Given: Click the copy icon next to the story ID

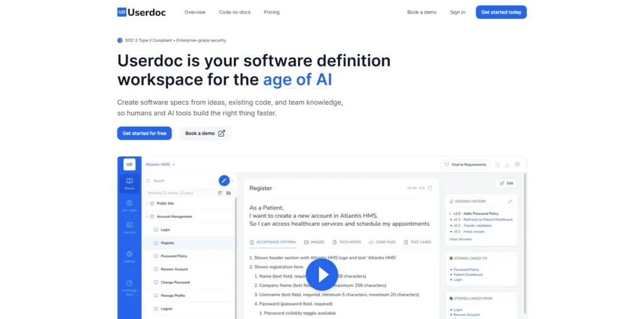Looking at the screenshot, I should click(430, 188).
